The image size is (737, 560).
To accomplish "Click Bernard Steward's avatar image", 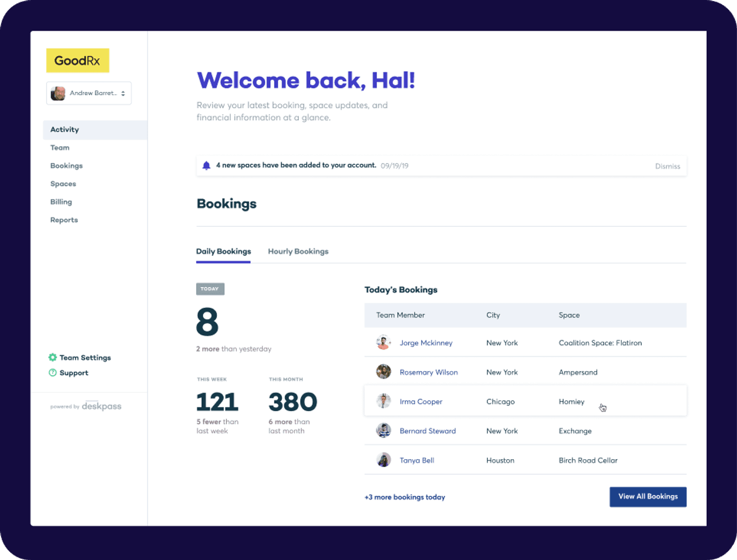I will click(x=383, y=430).
